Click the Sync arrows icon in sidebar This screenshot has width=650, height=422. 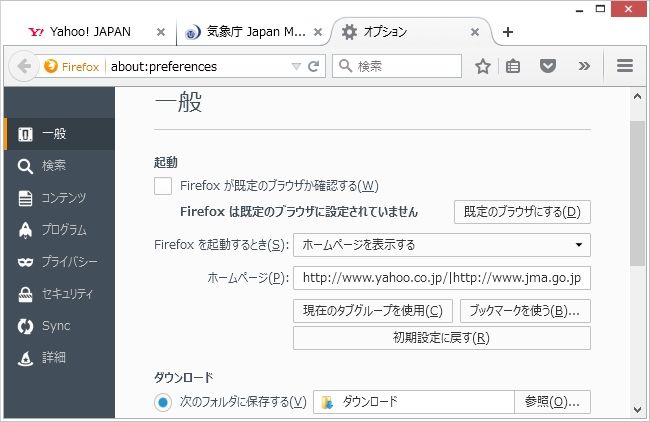point(25,326)
